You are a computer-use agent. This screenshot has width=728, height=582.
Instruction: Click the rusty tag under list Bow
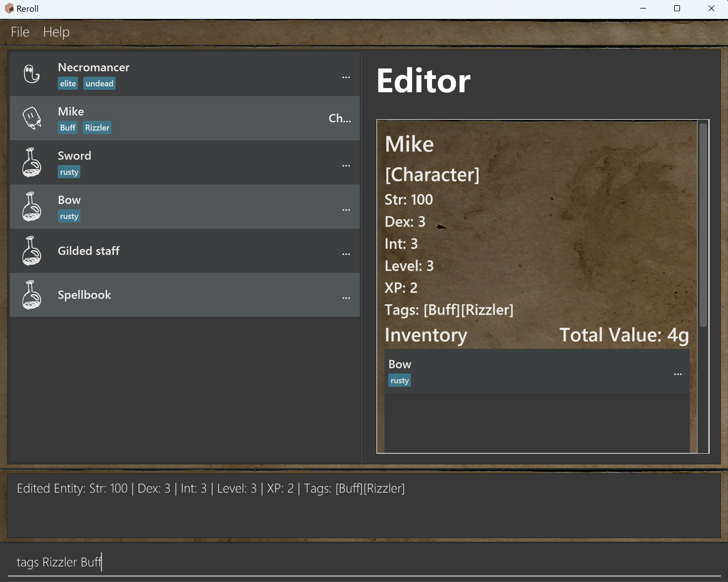pos(69,216)
